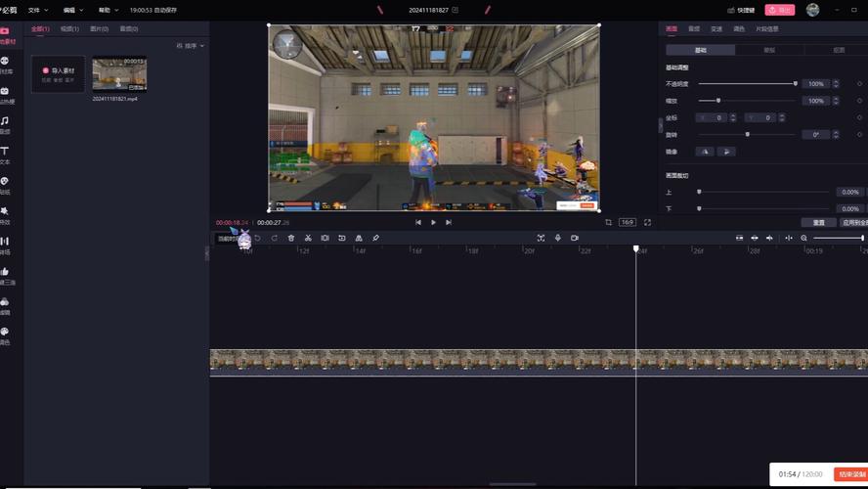868x489 pixels.
Task: Click the trash delete icon in timeline toolbar
Action: pos(291,238)
